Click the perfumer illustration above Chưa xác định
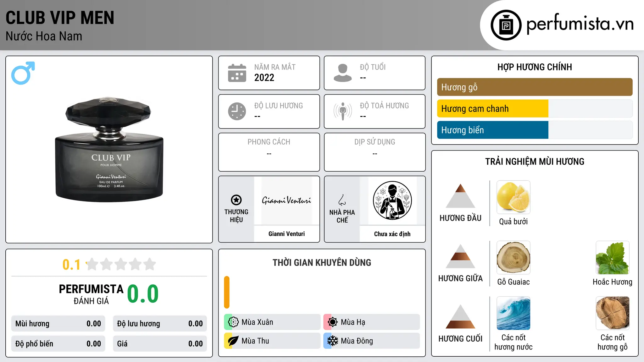 click(392, 200)
